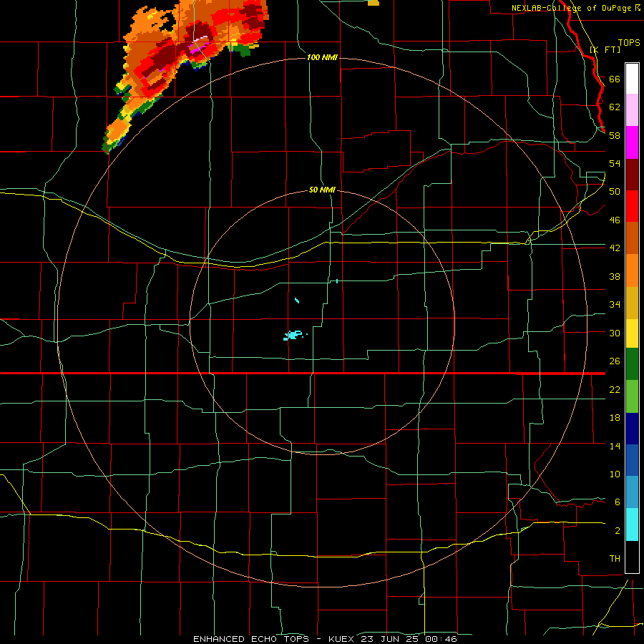Click the '23 JUN 25' date text

389,639
